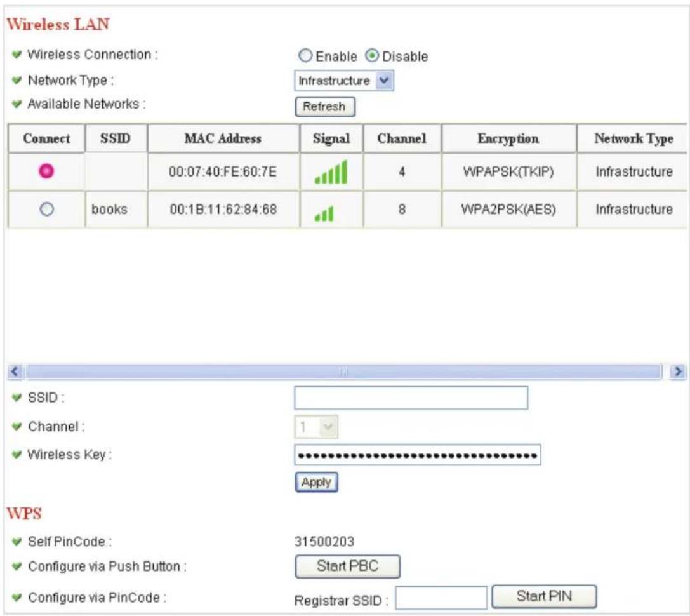Click the books SSID cell
The image size is (690, 616).
116,209
